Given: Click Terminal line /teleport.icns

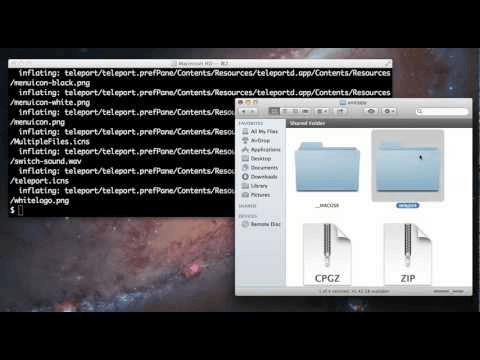Looking at the screenshot, I should point(39,181).
